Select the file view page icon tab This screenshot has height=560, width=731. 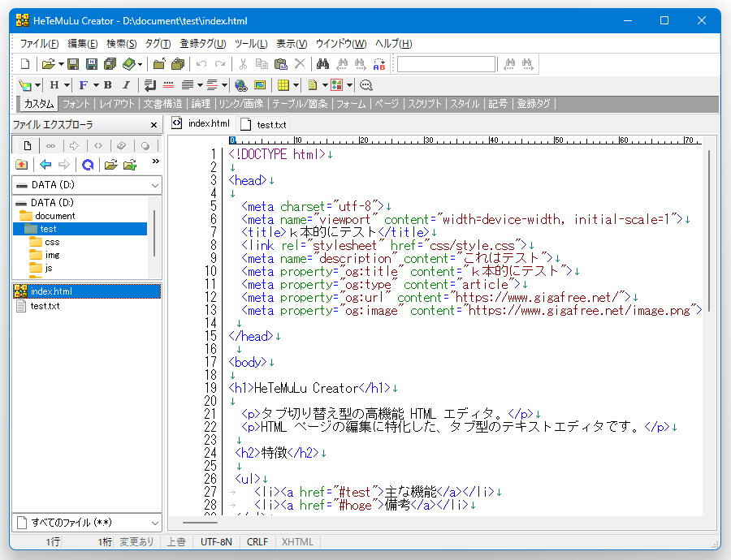27,146
